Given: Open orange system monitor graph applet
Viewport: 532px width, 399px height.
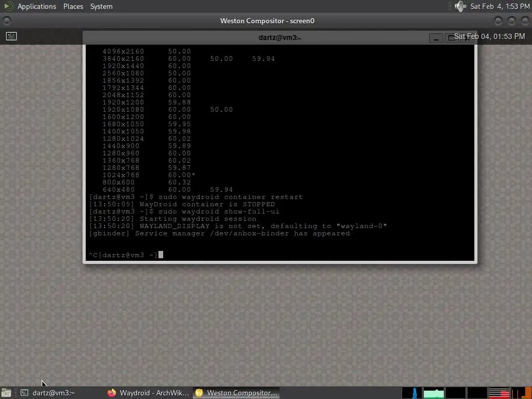Looking at the screenshot, I should coord(521,393).
